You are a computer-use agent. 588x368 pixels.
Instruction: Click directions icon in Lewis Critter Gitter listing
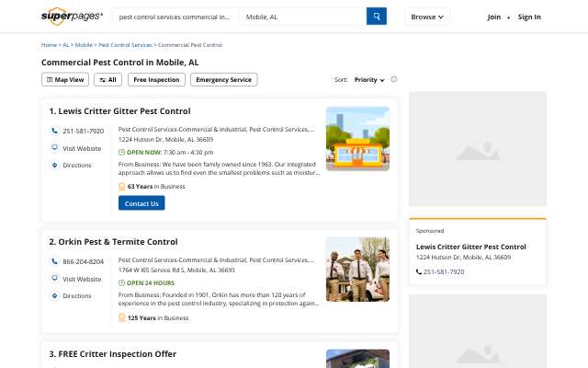click(54, 165)
